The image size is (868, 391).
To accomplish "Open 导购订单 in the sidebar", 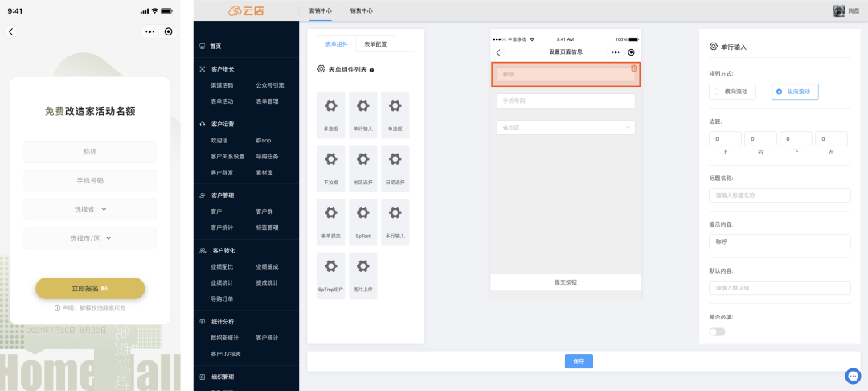I will (222, 299).
